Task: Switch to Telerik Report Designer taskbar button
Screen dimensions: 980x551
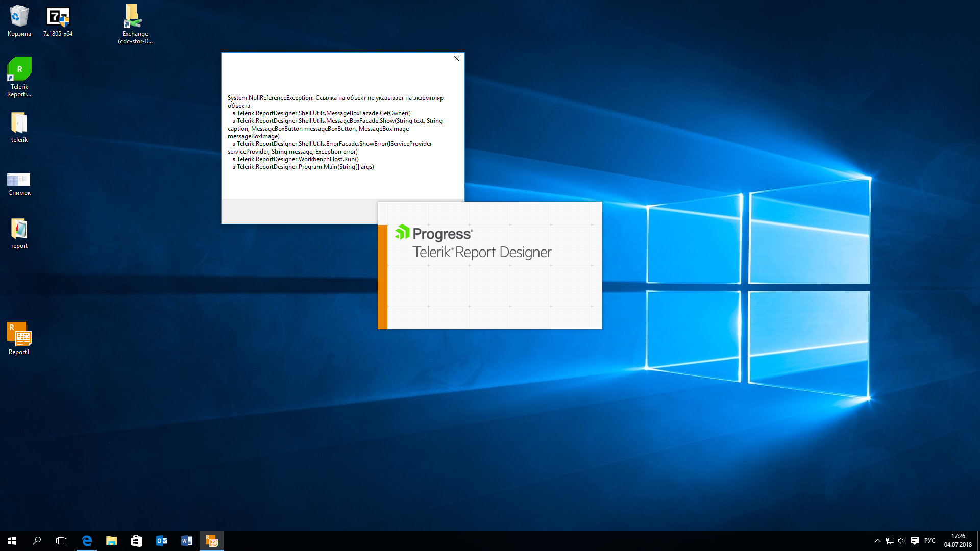Action: coord(211,541)
